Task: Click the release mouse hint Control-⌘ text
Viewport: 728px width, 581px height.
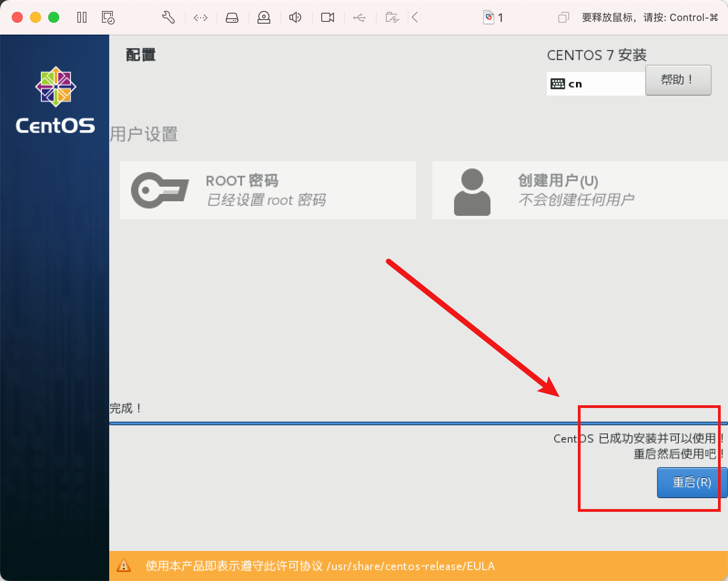Action: (x=650, y=18)
